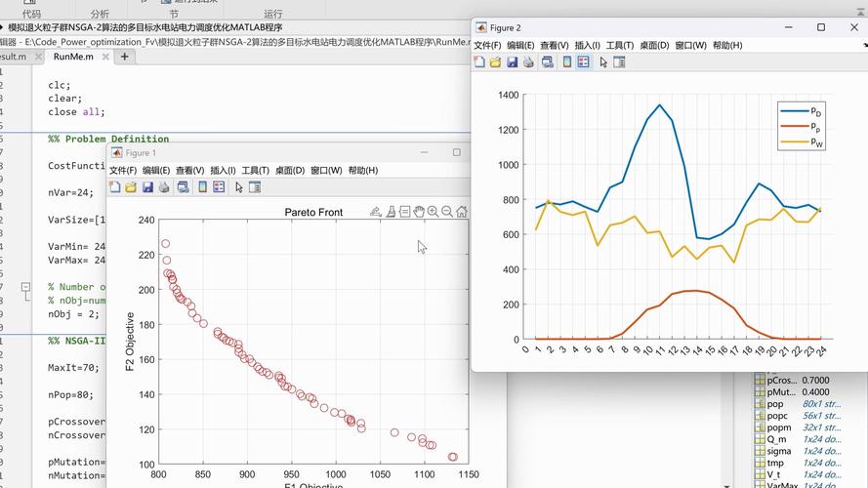Click restore view home icon on Pareto Front

click(x=462, y=212)
